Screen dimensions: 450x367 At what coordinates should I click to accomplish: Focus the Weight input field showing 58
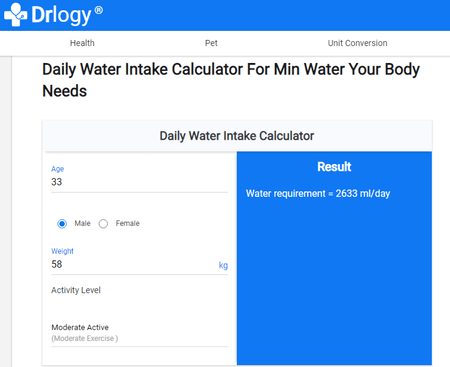(133, 264)
